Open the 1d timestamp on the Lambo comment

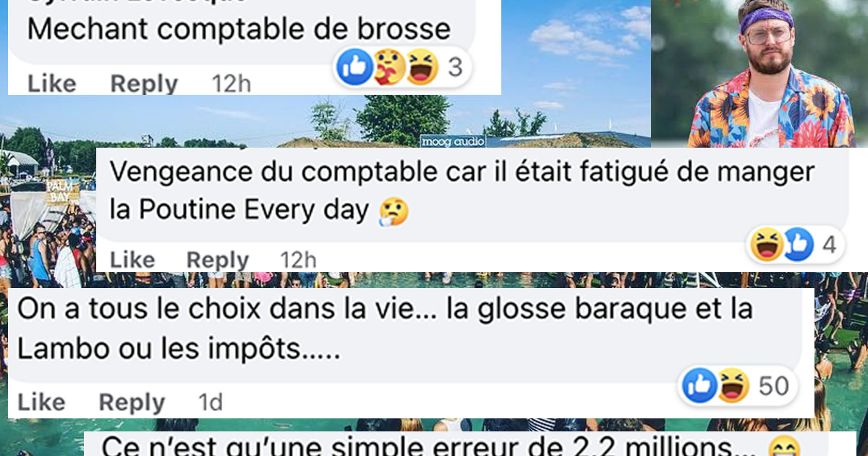[210, 402]
